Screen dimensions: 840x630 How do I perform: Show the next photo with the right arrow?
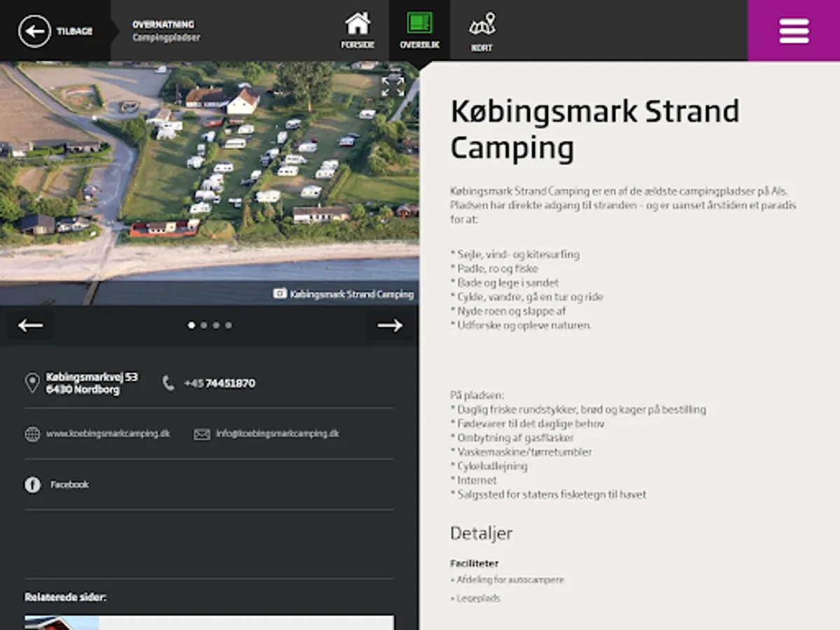[x=389, y=325]
